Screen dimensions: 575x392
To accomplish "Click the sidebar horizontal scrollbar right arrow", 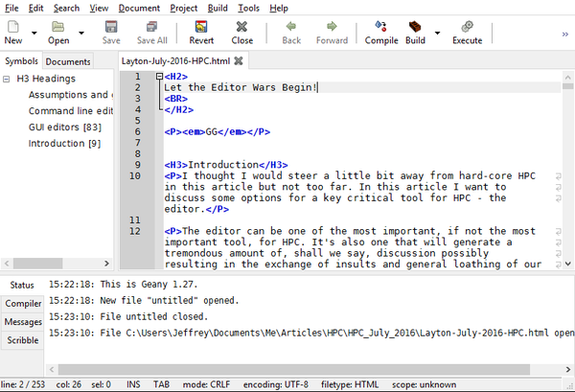I will coord(106,264).
